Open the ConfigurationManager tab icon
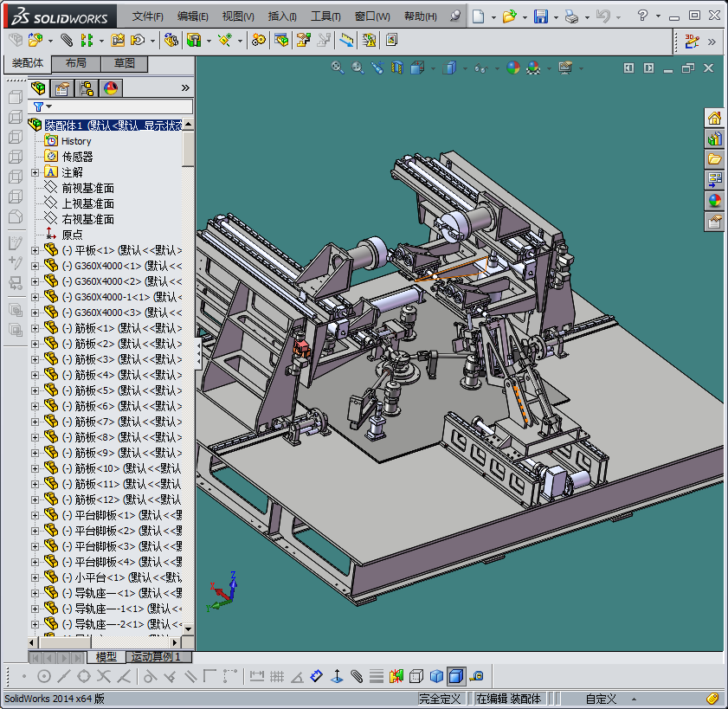Screen dimensions: 728x709 [87, 88]
